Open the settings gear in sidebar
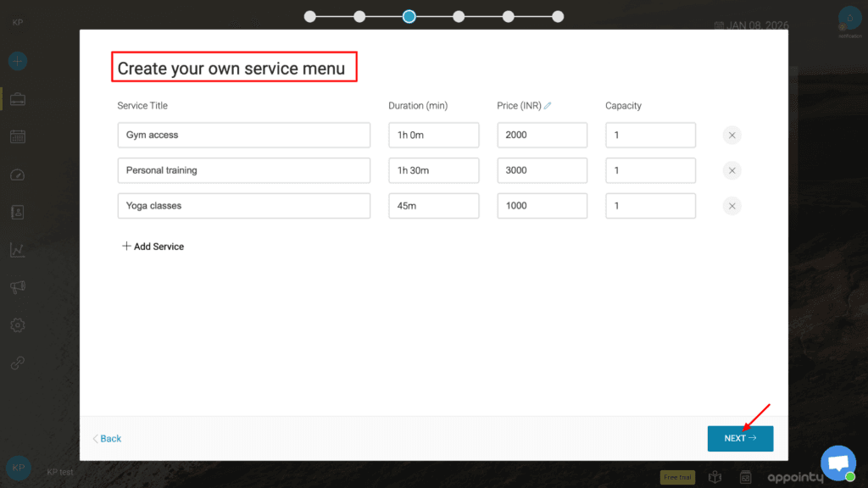868x488 pixels. [18, 325]
